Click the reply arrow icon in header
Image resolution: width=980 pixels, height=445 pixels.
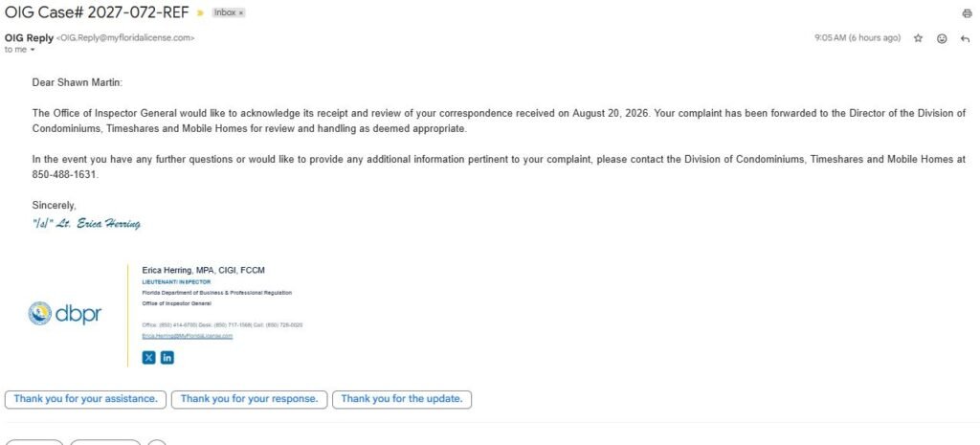pos(965,38)
